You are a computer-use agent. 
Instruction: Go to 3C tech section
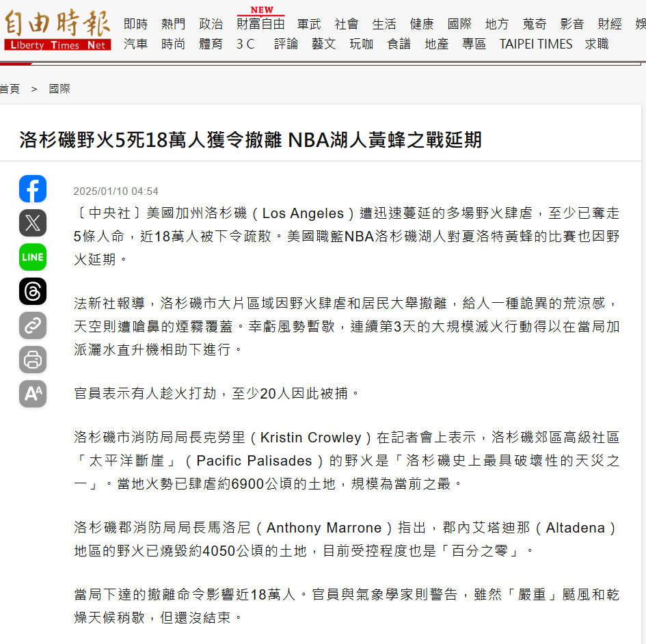(x=245, y=44)
